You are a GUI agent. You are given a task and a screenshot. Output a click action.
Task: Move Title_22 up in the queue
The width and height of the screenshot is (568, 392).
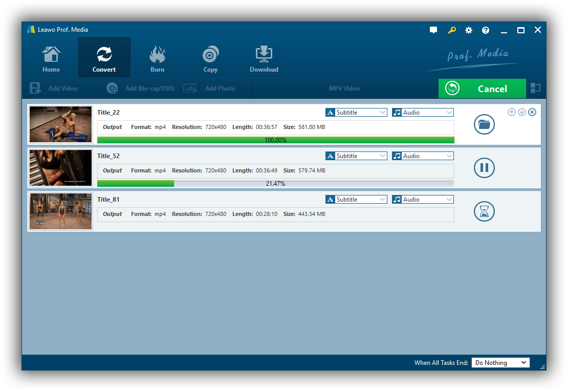[x=511, y=112]
